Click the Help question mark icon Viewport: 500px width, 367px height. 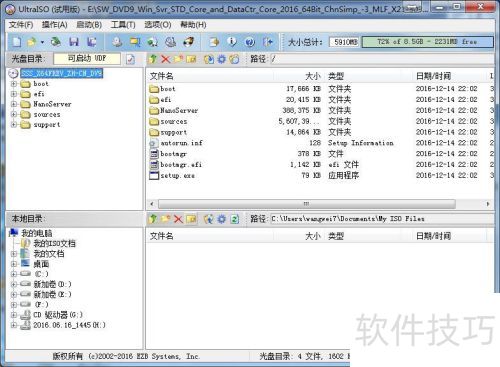(x=250, y=42)
